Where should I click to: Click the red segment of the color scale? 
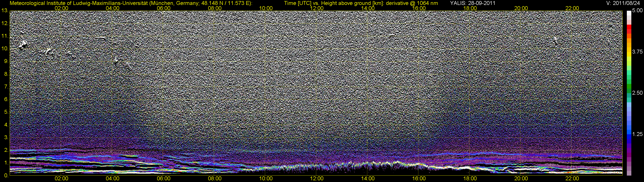click(629, 27)
